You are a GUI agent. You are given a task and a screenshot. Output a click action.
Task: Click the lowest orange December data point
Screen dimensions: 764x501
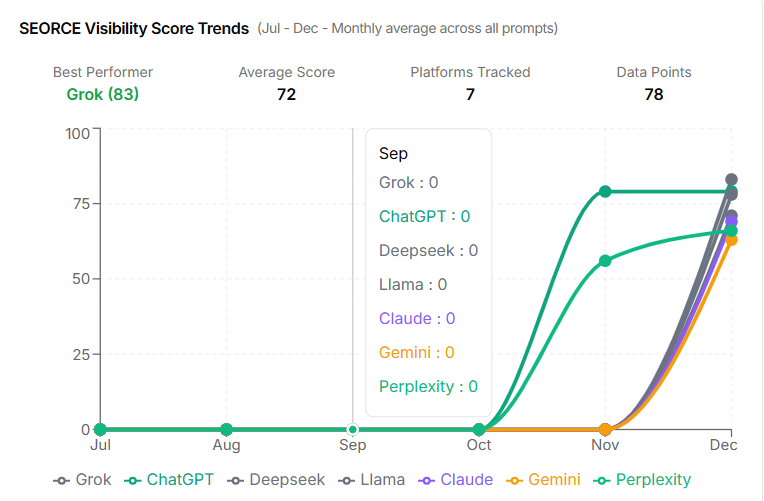pyautogui.click(x=731, y=240)
